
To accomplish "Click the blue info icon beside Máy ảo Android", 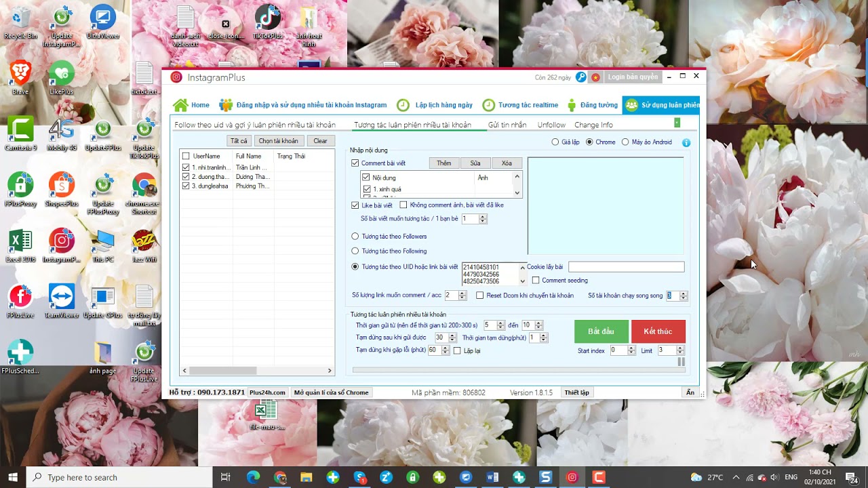I will pos(686,142).
